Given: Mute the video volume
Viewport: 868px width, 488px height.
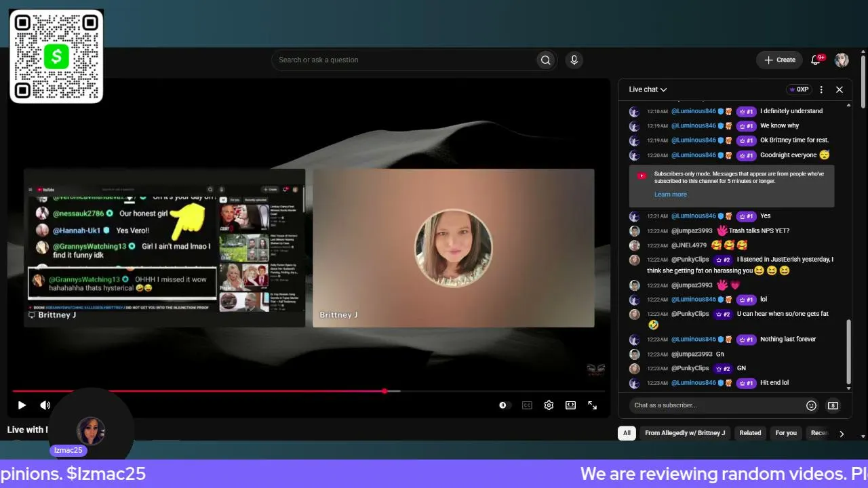Looking at the screenshot, I should click(x=45, y=405).
